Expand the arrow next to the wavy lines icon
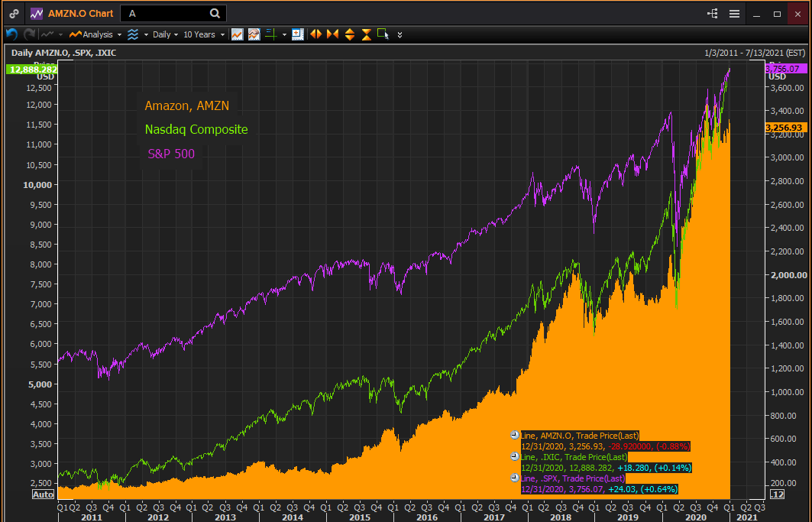This screenshot has width=812, height=522. 146,34
